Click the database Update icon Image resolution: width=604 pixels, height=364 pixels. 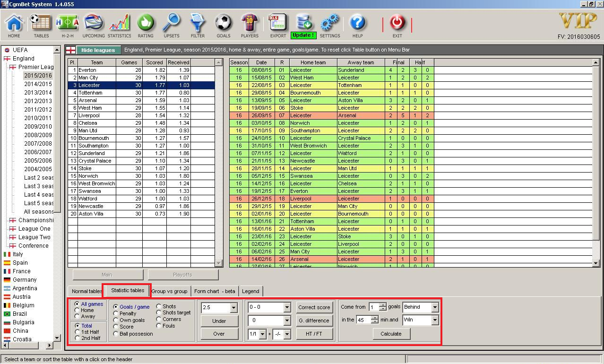coord(303,21)
